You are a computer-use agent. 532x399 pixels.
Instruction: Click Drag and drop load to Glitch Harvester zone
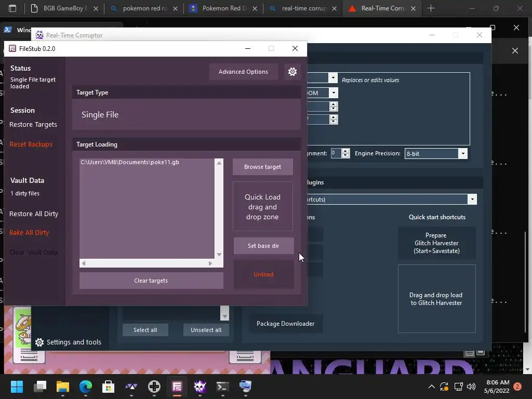pos(436,299)
